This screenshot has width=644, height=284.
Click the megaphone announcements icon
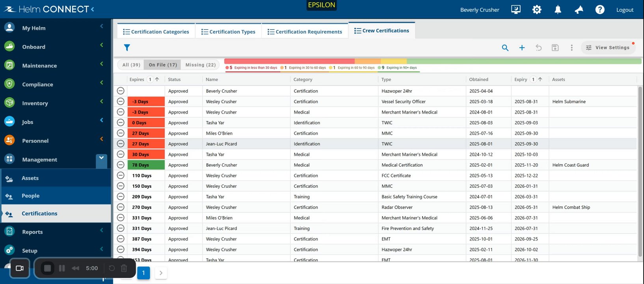point(579,9)
